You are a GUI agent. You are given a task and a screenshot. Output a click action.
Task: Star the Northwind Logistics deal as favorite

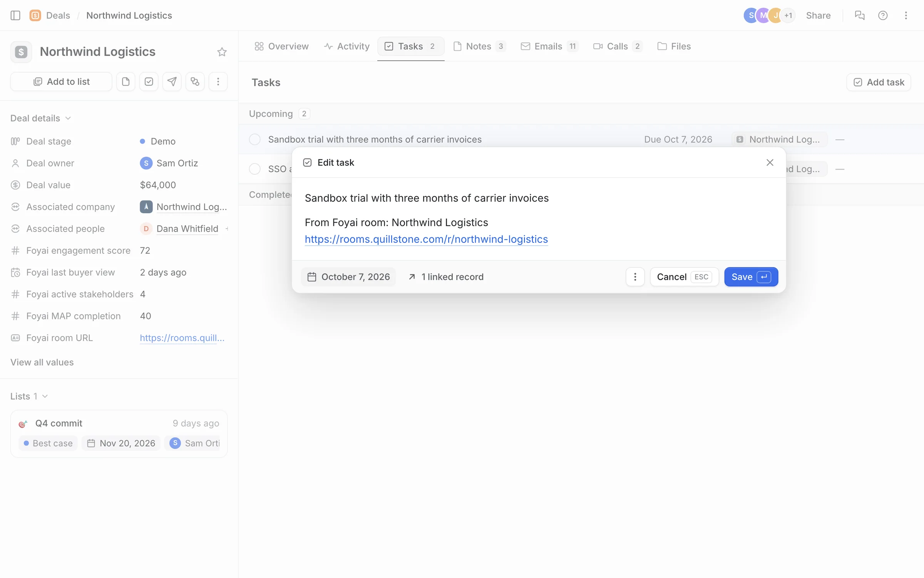click(x=222, y=52)
